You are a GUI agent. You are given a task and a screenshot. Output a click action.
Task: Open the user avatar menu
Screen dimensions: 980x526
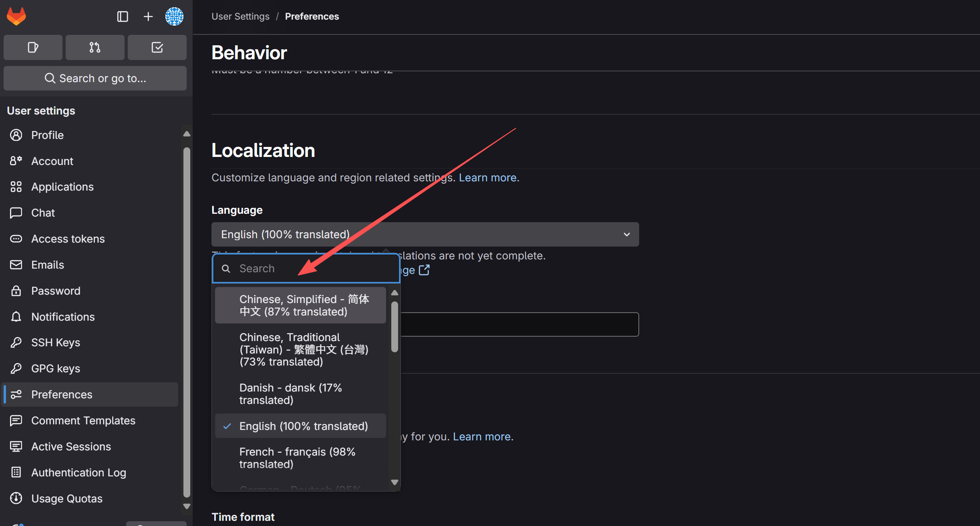pyautogui.click(x=174, y=16)
